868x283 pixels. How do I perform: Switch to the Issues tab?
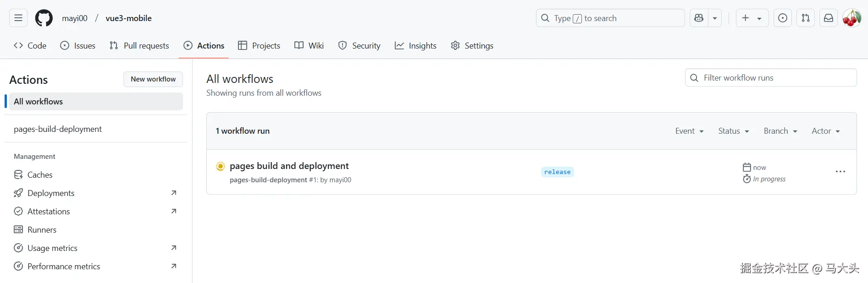(x=78, y=45)
